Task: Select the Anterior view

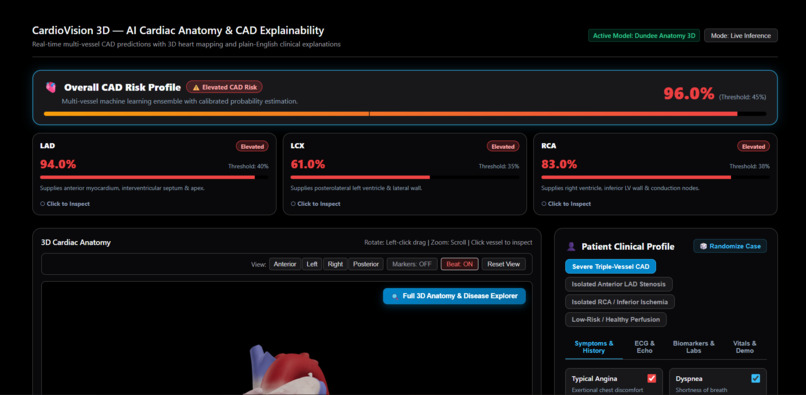Action: [x=285, y=264]
